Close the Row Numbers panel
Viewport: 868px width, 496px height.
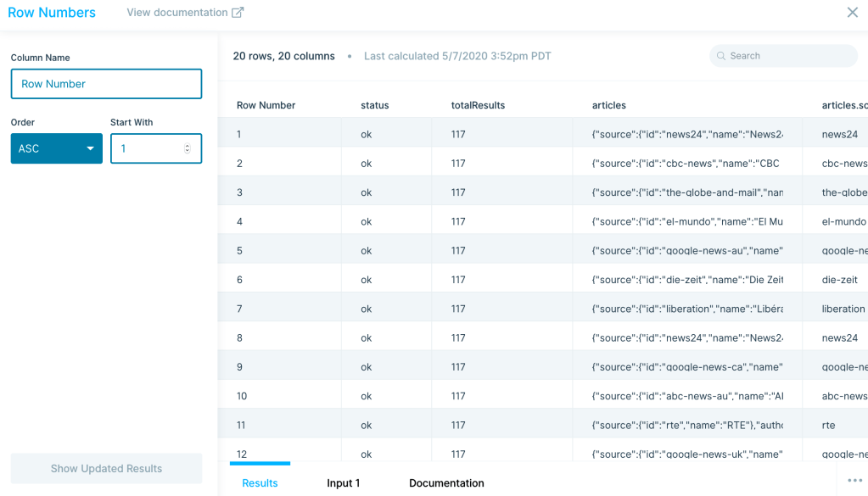point(852,13)
